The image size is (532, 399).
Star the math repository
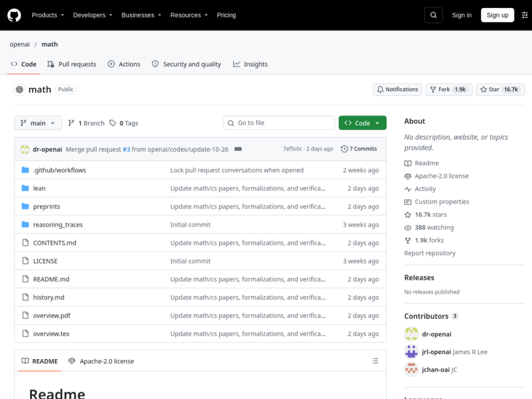pyautogui.click(x=500, y=90)
